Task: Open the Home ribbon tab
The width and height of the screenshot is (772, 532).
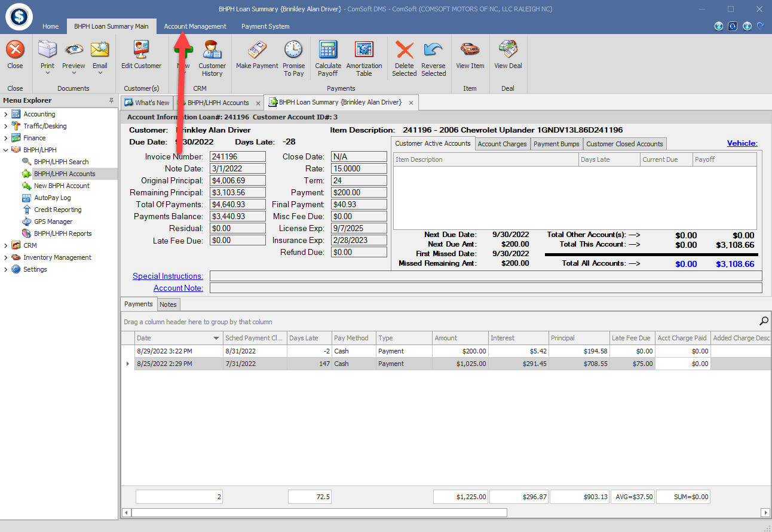Action: pos(51,26)
